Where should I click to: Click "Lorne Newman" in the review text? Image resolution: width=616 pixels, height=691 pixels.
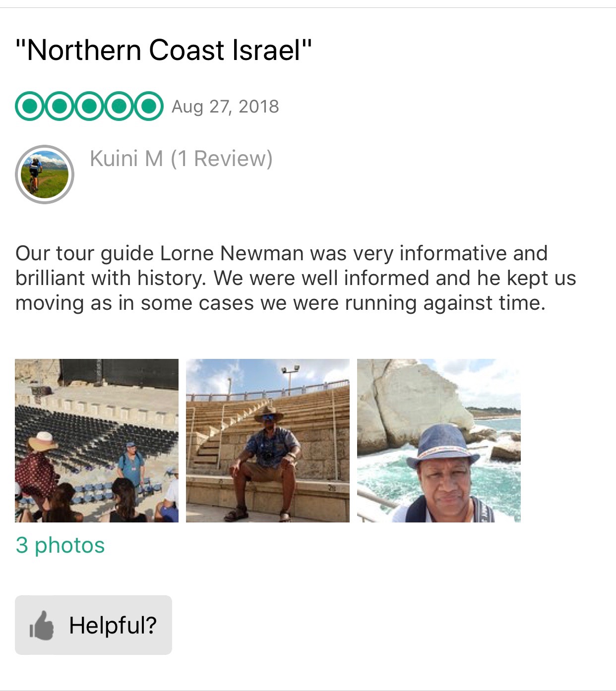pos(232,253)
